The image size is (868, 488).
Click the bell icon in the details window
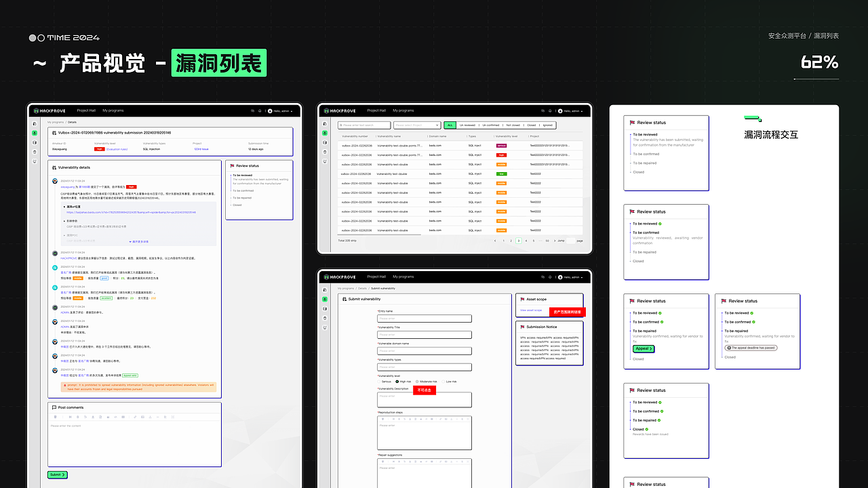(260, 110)
